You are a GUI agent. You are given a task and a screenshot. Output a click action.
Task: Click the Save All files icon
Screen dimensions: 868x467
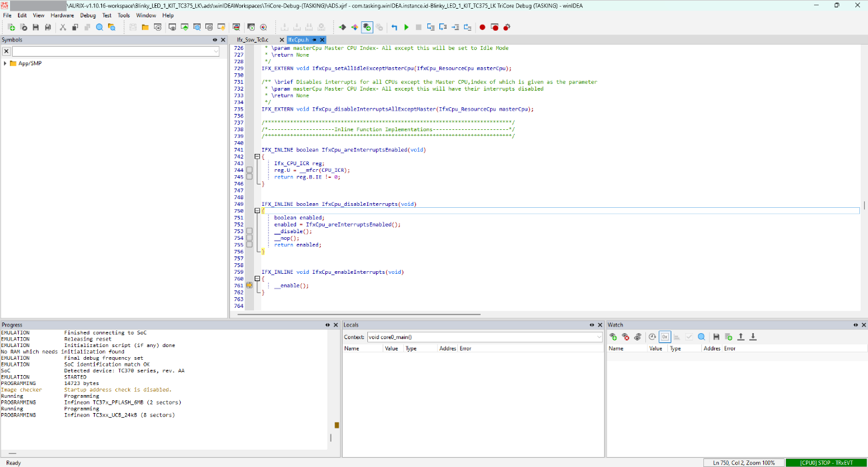point(47,27)
